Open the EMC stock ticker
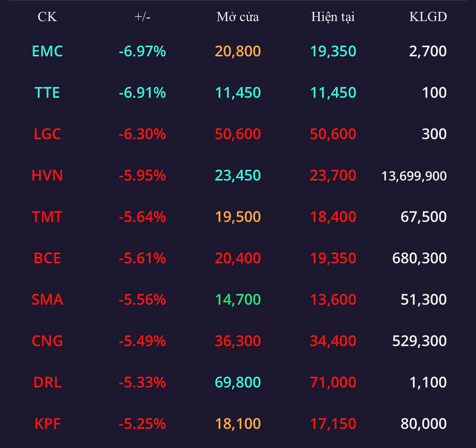 click(x=47, y=51)
